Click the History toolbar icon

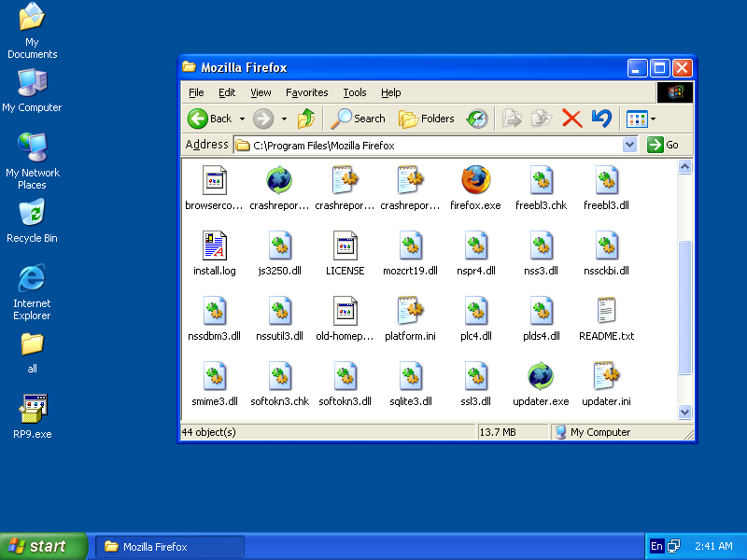[x=477, y=119]
